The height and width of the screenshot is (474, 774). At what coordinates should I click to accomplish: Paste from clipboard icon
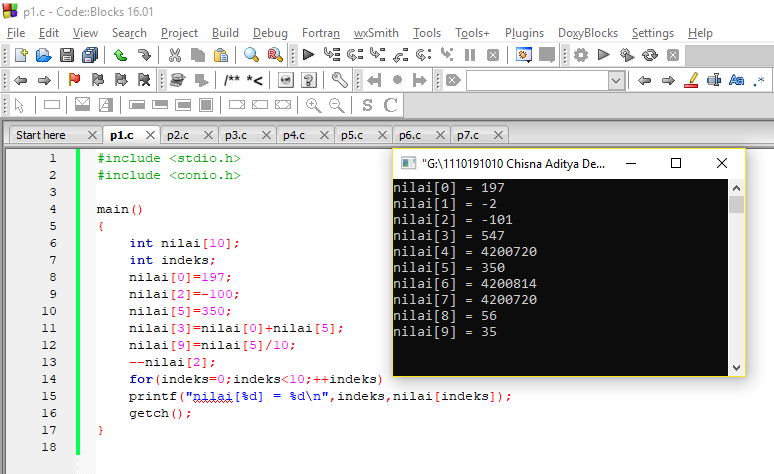[x=221, y=55]
